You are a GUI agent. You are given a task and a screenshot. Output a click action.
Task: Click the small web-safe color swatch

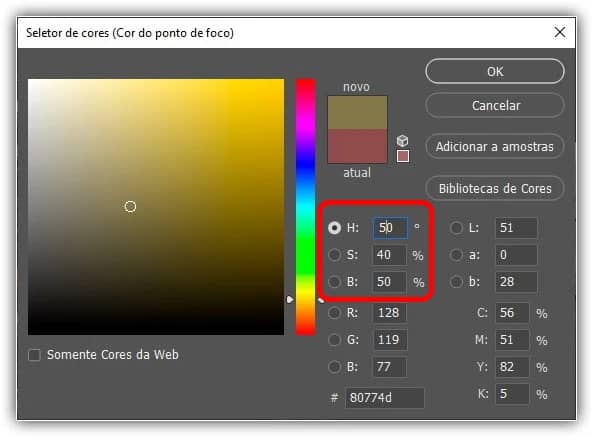click(403, 156)
